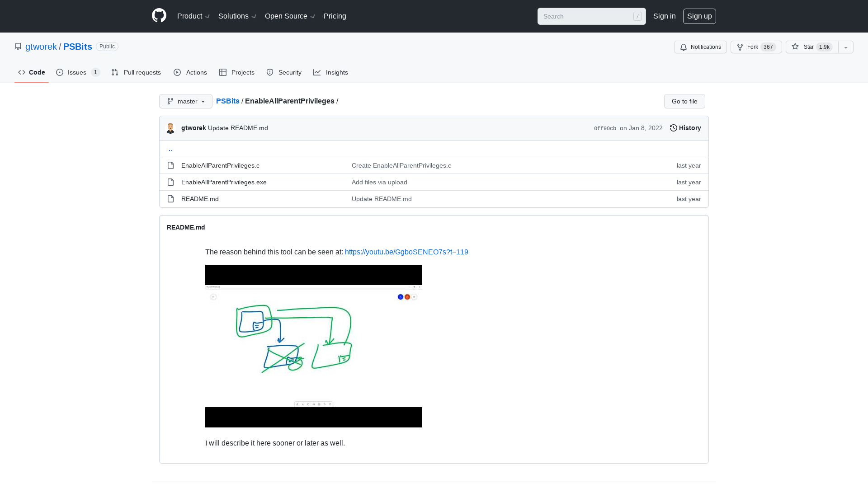868x488 pixels.
Task: Click the Sign up button
Action: (699, 16)
